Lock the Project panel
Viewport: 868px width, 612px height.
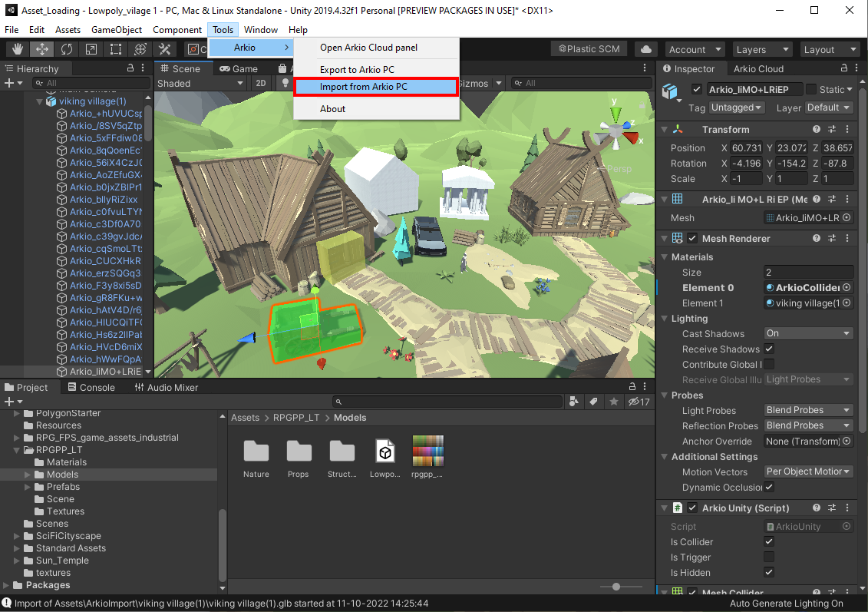pos(632,386)
